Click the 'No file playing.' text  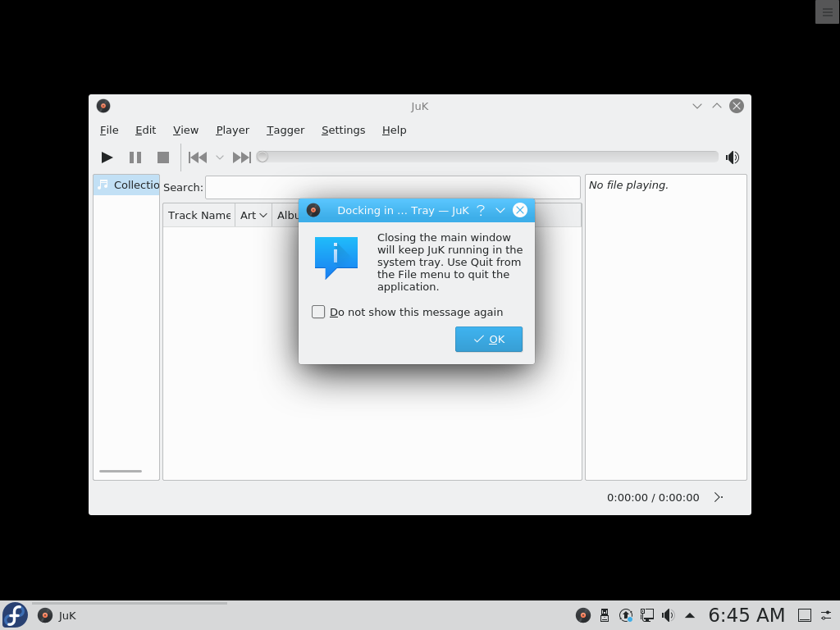628,185
